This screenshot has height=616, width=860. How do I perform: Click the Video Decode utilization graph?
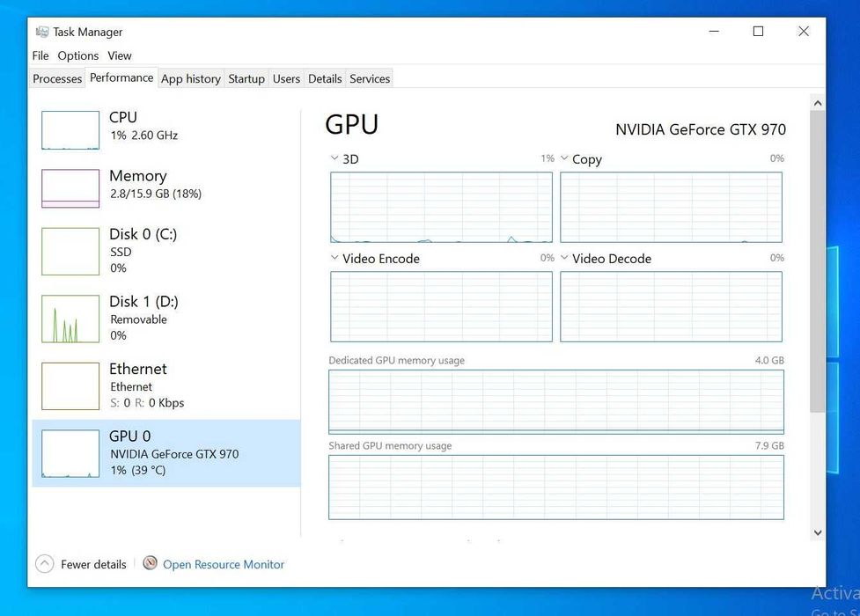click(671, 306)
